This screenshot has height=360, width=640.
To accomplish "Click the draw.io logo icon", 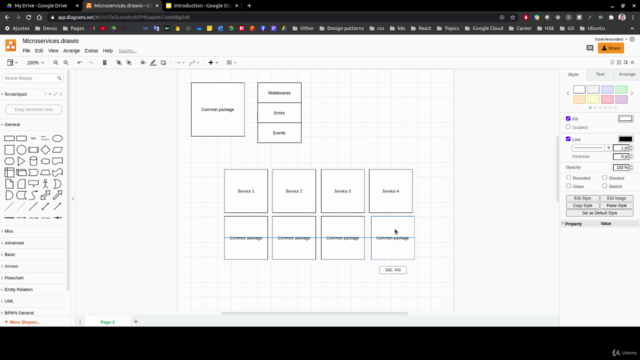I will (x=11, y=45).
